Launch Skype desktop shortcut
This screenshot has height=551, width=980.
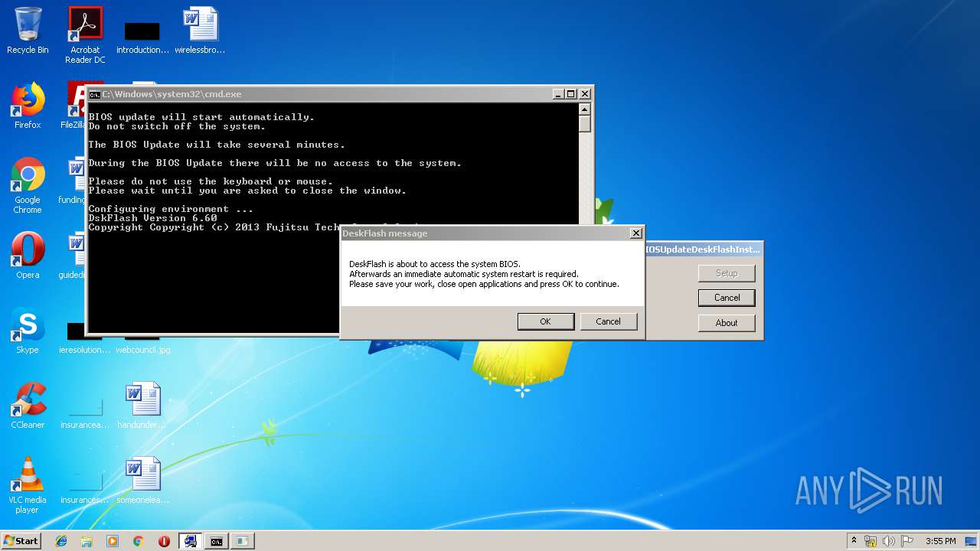(28, 331)
